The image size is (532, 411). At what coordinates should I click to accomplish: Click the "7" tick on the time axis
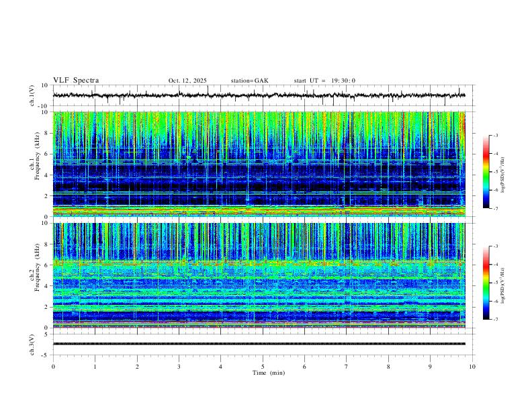click(347, 367)
